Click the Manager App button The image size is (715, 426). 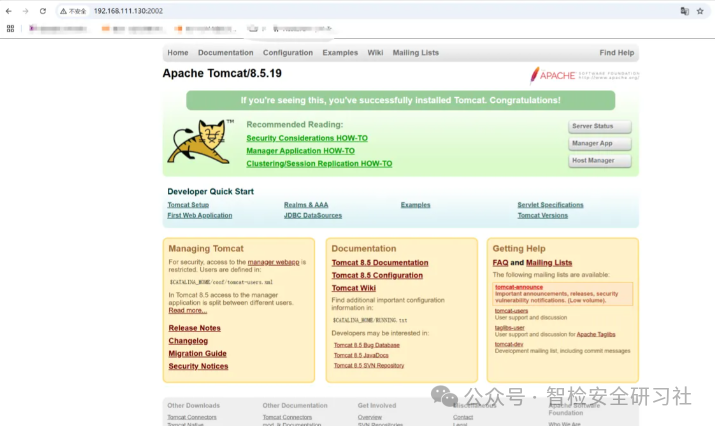coord(600,144)
